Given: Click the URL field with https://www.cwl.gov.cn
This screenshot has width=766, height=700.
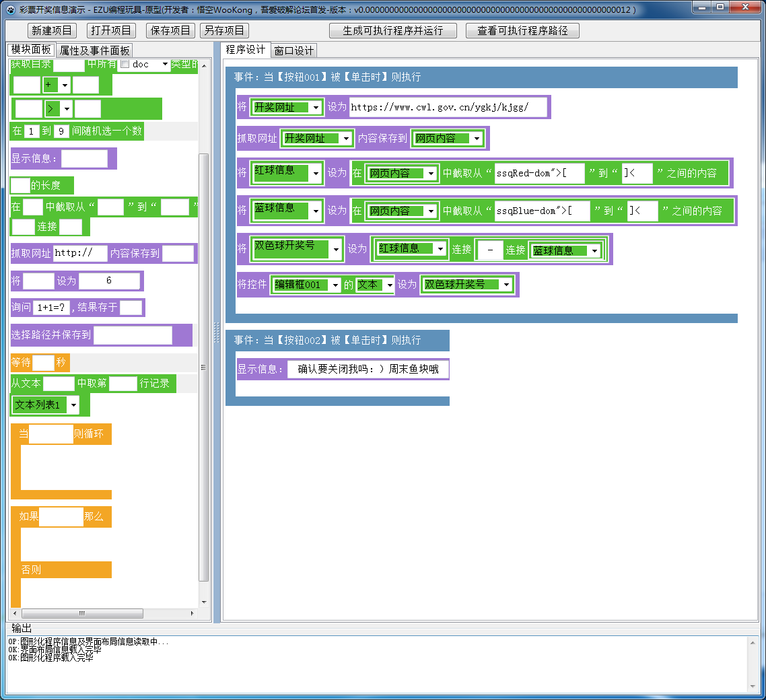Looking at the screenshot, I should pyautogui.click(x=448, y=107).
